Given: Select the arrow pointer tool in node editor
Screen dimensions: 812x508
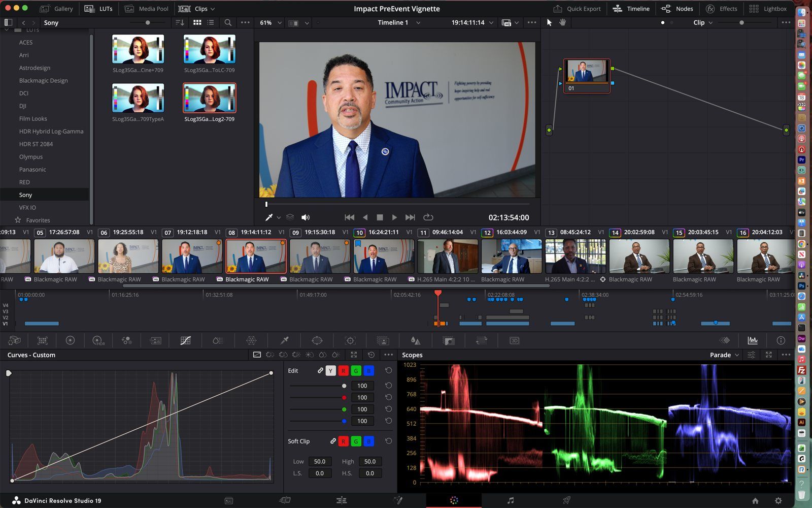Looking at the screenshot, I should click(549, 22).
